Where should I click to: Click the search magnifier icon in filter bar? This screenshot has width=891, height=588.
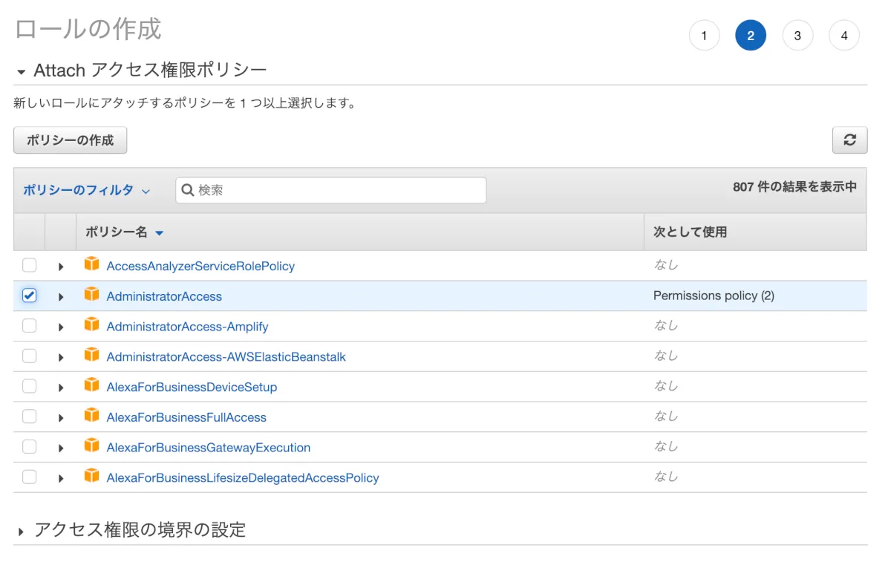(x=188, y=190)
